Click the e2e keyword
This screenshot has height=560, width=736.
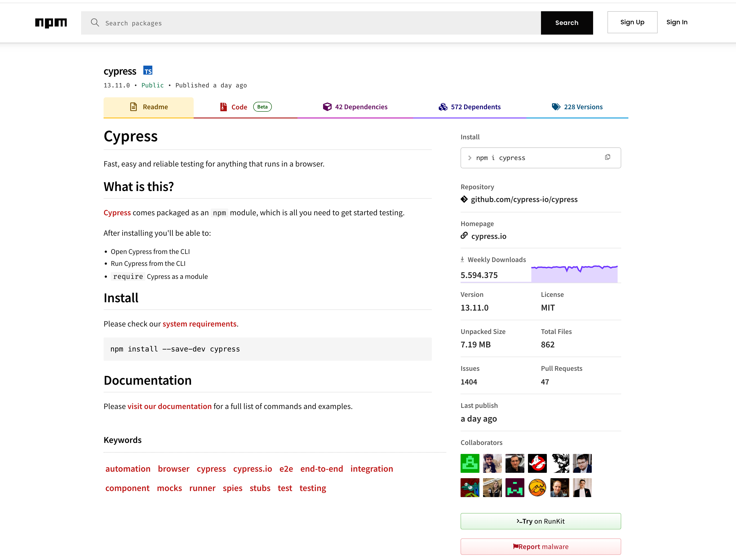286,469
